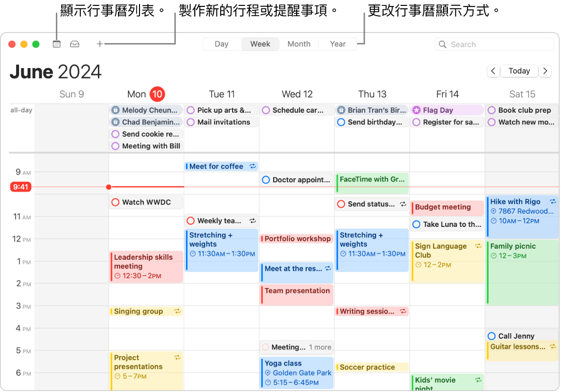Click the repeat icon on Kids' movie night
Screen dimensions: 561x392
(478, 380)
